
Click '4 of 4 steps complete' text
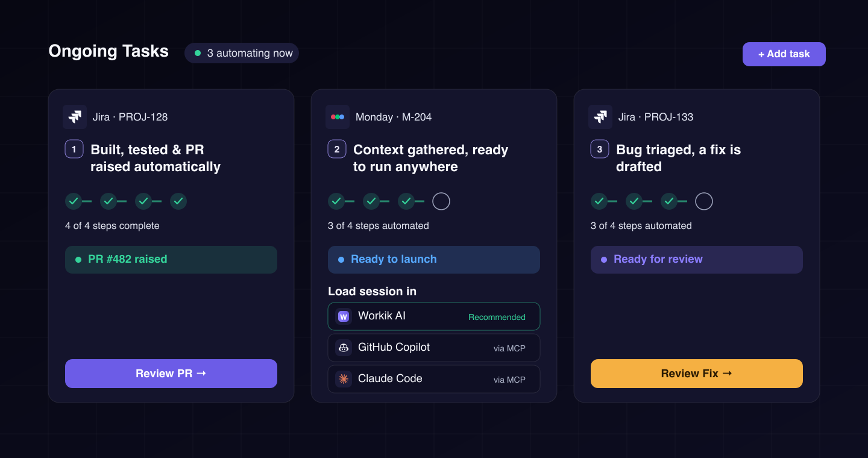pos(112,226)
